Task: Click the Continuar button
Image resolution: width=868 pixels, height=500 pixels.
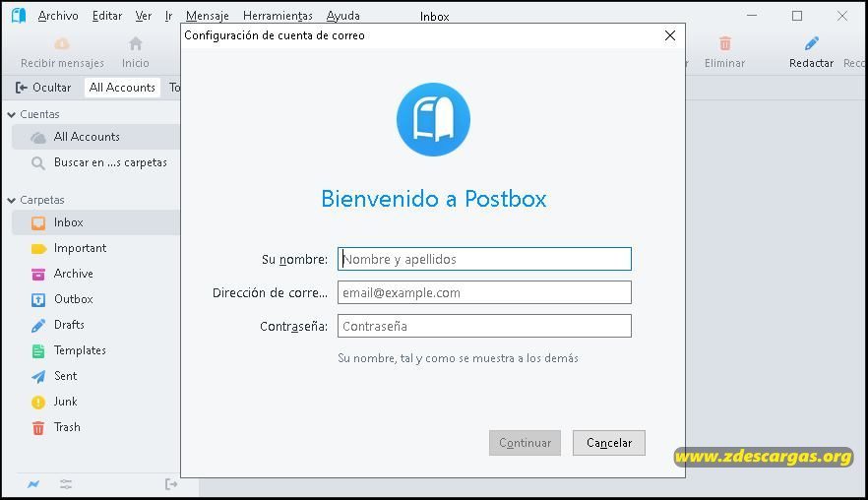Action: tap(525, 443)
